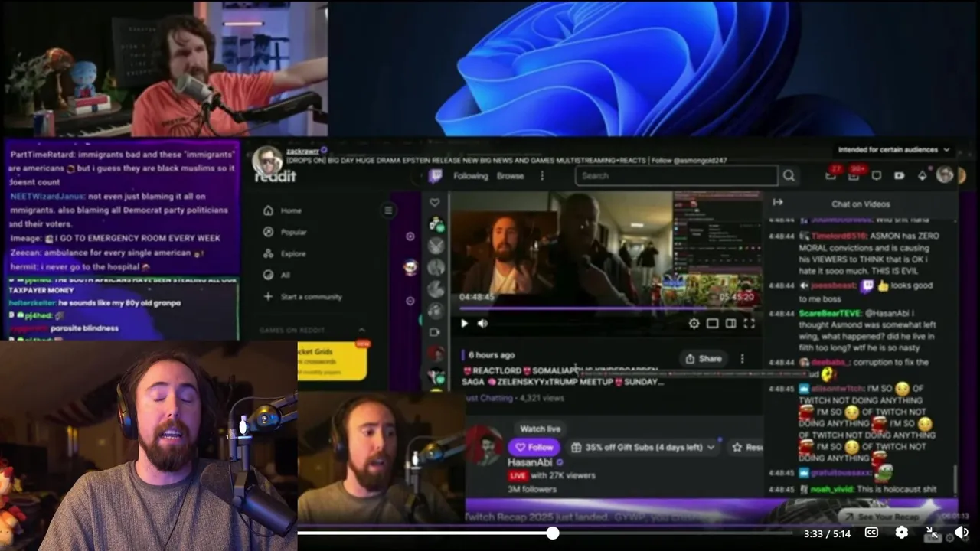Play the paused Twitch VOD
The width and height of the screenshot is (980, 551).
[464, 324]
